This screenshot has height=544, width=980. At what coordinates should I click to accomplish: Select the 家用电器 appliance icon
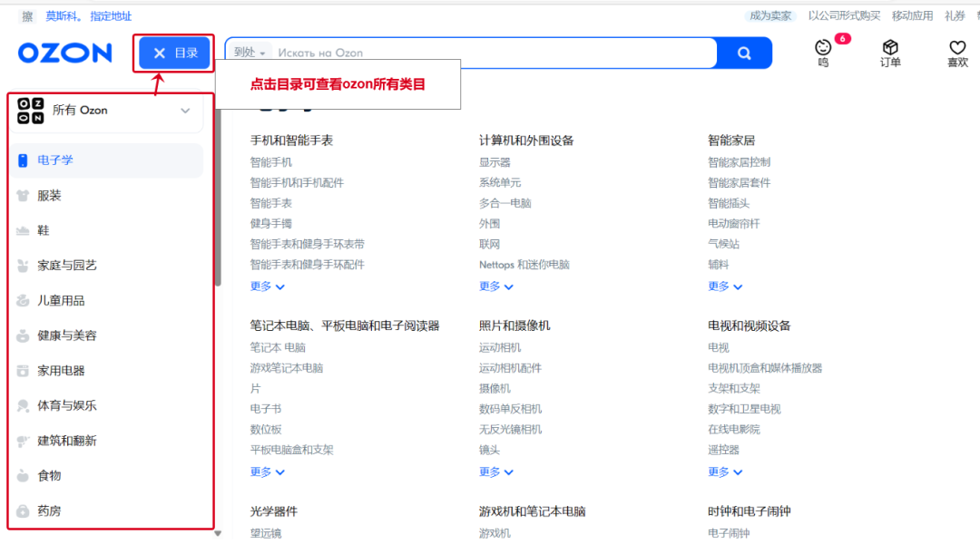point(23,370)
